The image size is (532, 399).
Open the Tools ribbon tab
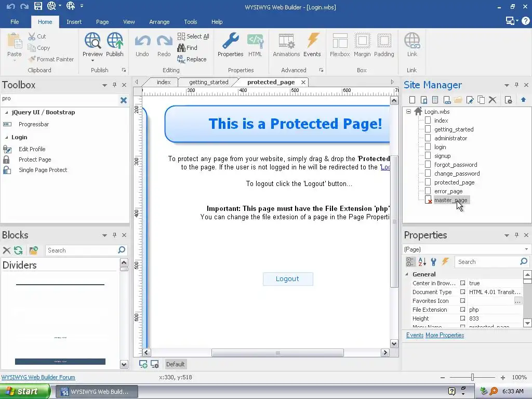190,22
